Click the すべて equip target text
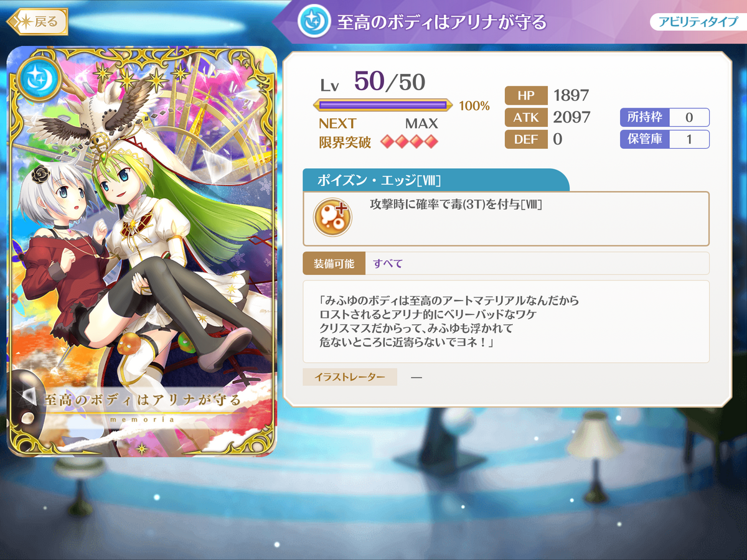The width and height of the screenshot is (747, 560). pos(388,263)
